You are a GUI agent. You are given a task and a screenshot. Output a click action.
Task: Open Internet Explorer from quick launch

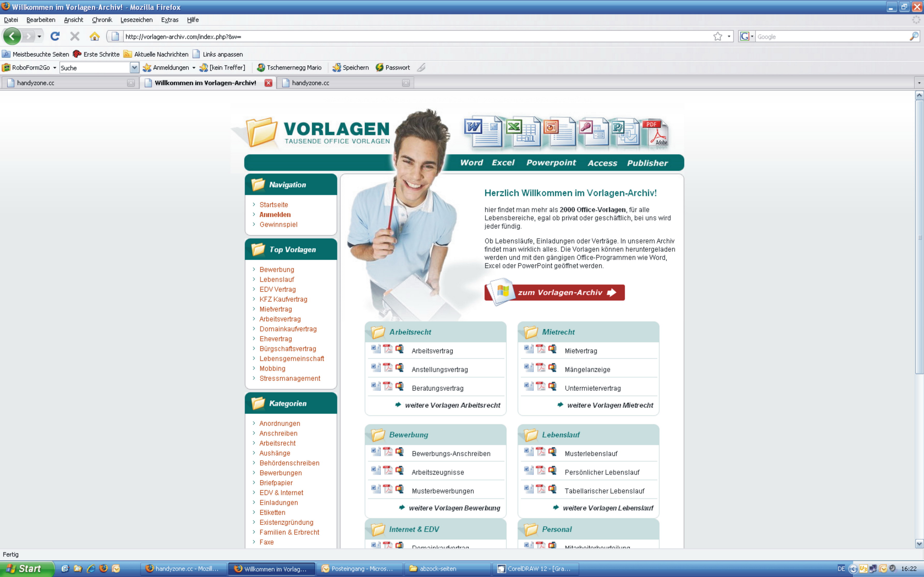point(91,569)
